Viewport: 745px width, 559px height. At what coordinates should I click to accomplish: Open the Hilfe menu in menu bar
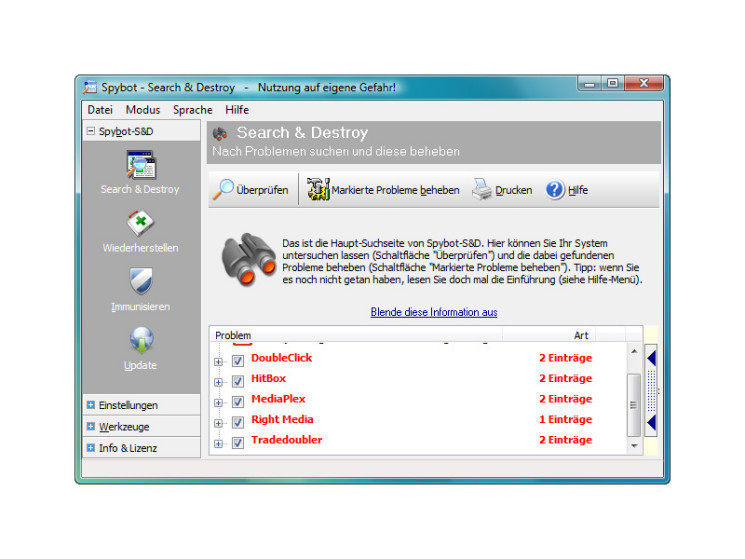coord(237,110)
